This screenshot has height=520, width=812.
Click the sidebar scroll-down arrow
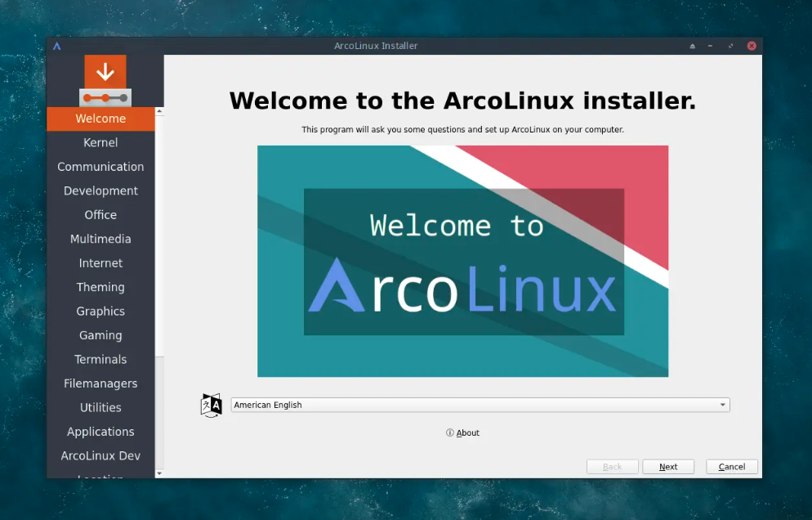pos(159,473)
